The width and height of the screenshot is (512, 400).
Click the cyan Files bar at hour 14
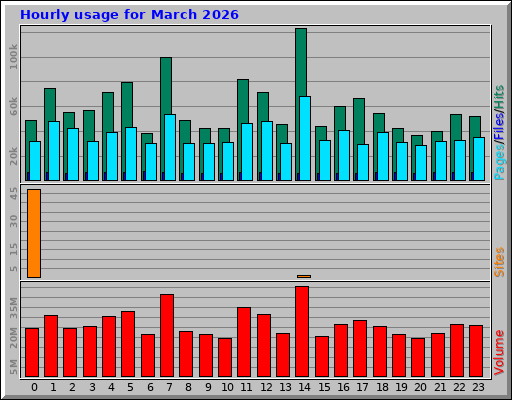pos(305,139)
